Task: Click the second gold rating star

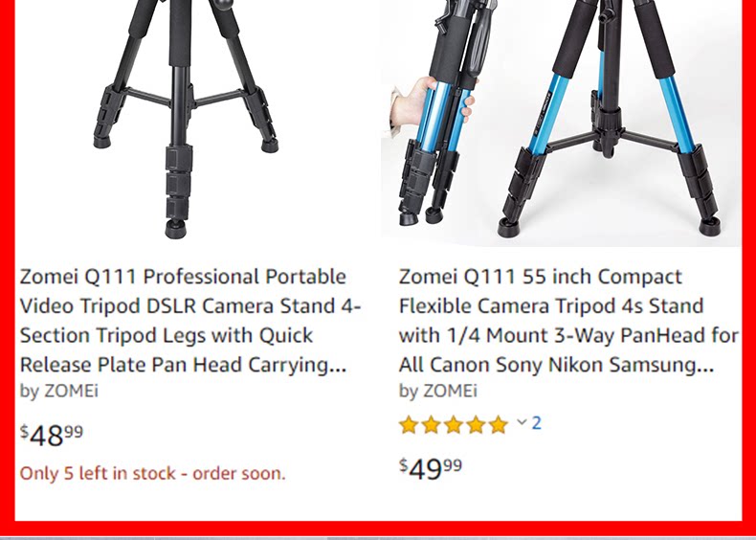Action: point(431,425)
